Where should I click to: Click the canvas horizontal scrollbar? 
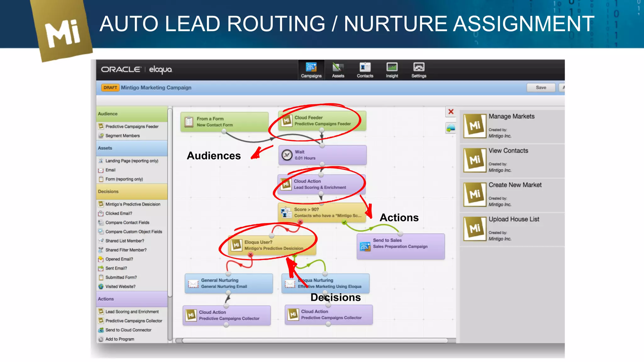tap(314, 341)
